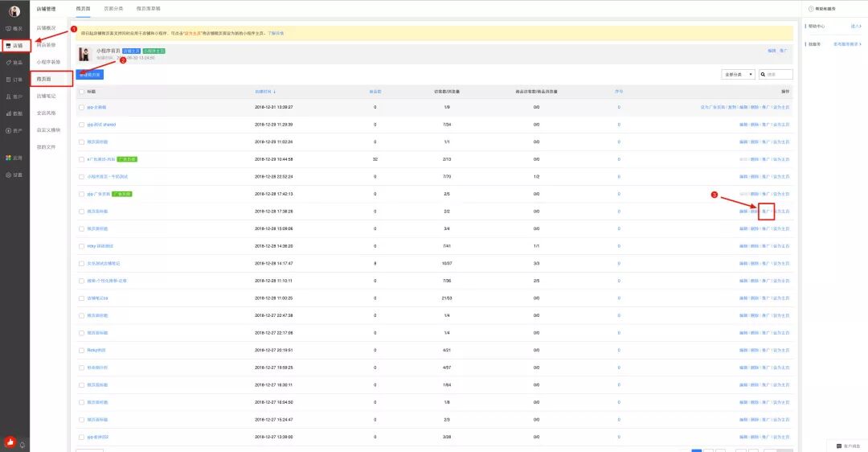868x452 pixels.
Task: Open the pjq-测试 shared page title link
Action: tap(101, 125)
